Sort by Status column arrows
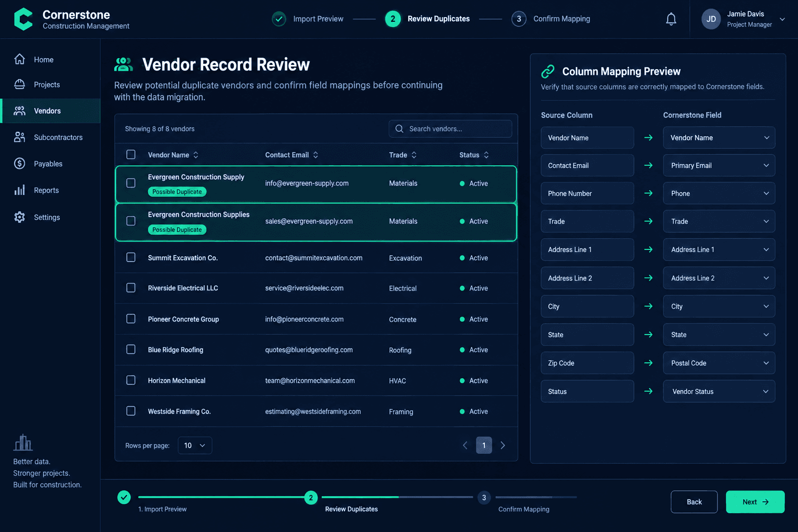The height and width of the screenshot is (532, 798). click(486, 155)
